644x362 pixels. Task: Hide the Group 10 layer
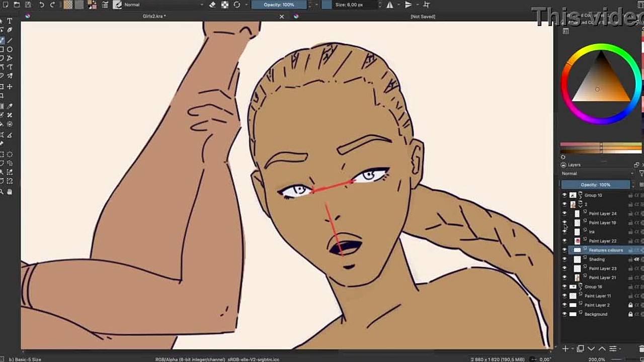coord(564,195)
